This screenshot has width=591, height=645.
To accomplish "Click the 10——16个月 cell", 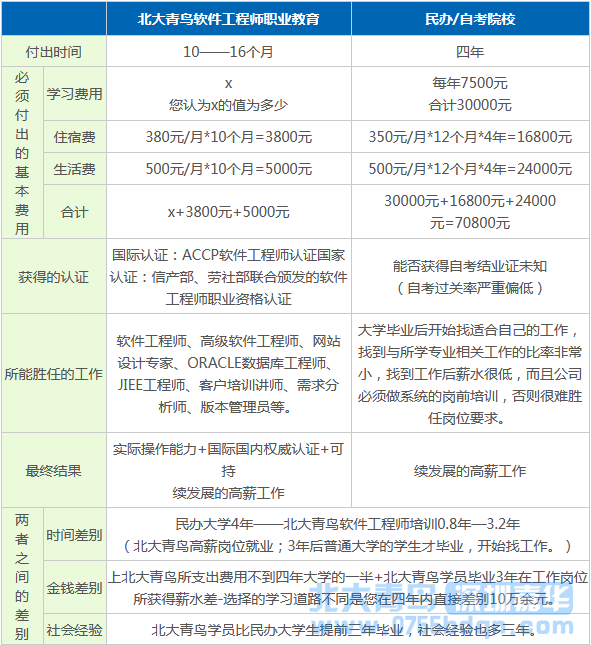I will pos(229,52).
